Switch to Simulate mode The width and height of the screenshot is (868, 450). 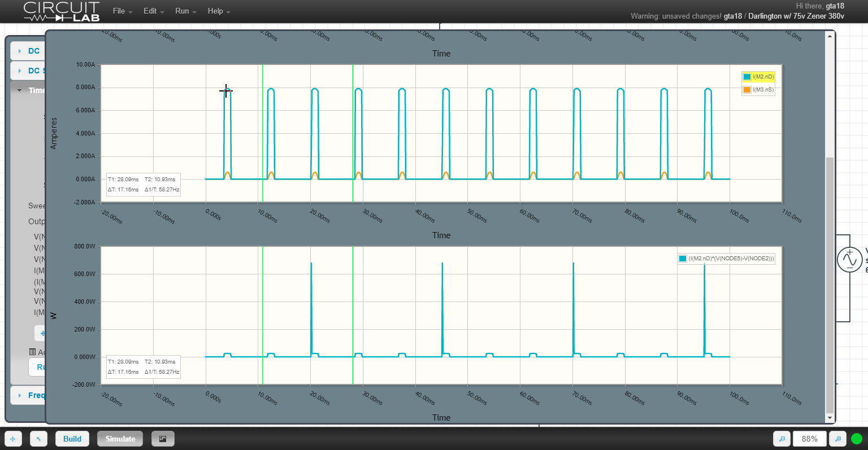[x=120, y=439]
